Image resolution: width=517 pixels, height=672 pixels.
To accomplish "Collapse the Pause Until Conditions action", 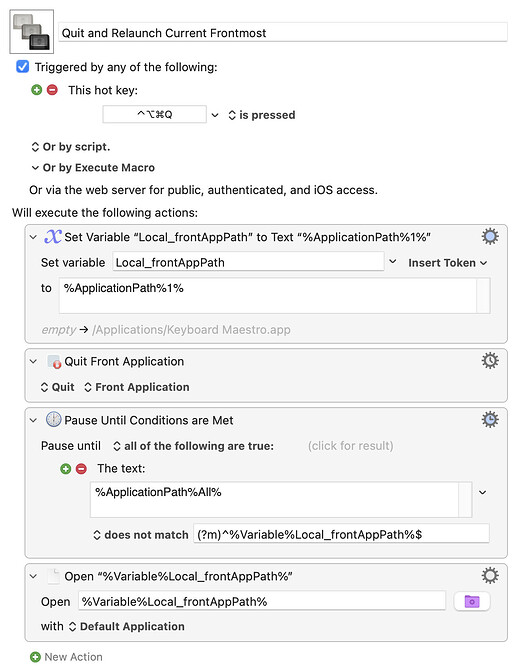I will click(x=33, y=420).
